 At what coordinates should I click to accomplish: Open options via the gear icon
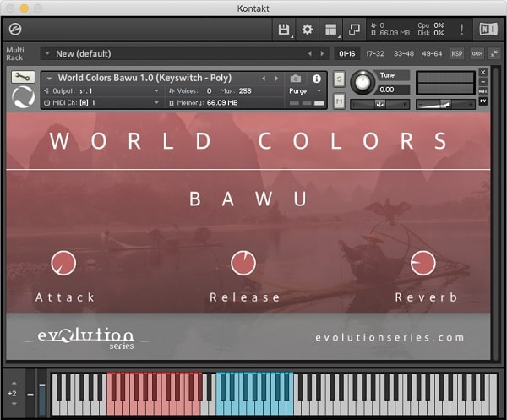[308, 30]
